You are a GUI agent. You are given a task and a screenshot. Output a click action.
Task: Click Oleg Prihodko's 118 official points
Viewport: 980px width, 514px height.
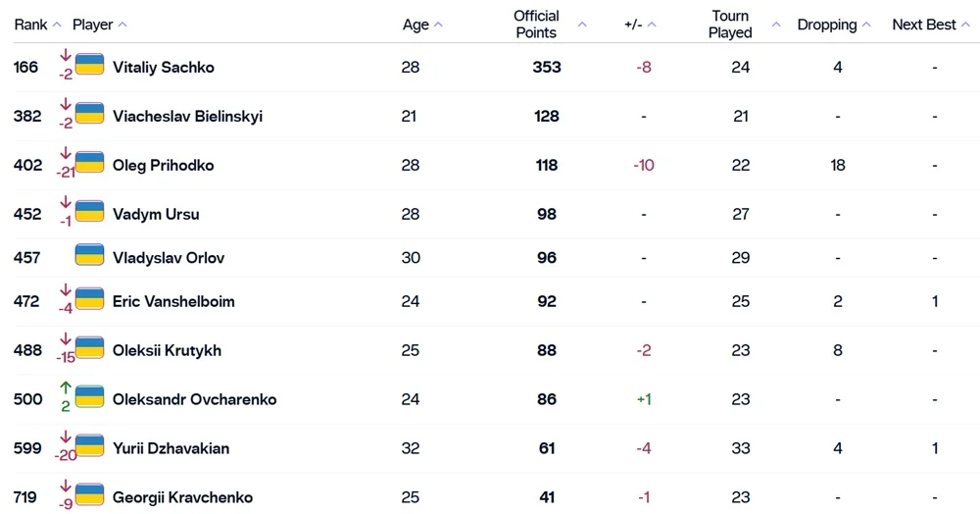click(x=547, y=165)
